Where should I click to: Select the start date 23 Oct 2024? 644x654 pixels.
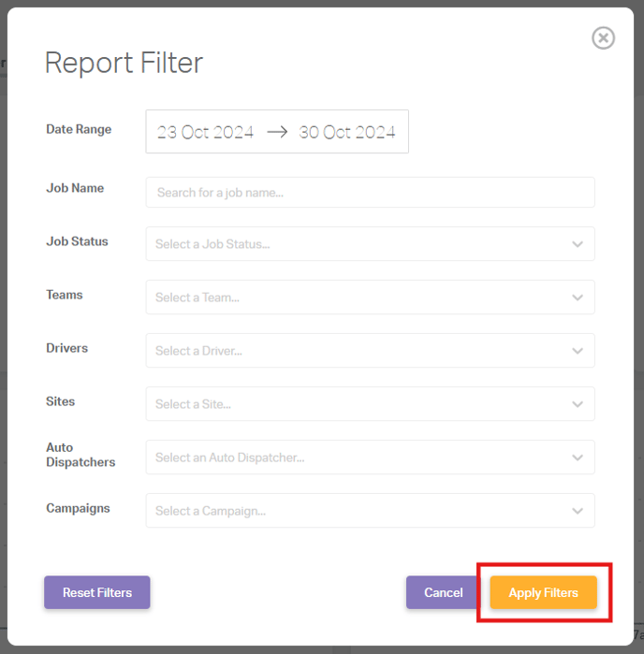coord(205,132)
